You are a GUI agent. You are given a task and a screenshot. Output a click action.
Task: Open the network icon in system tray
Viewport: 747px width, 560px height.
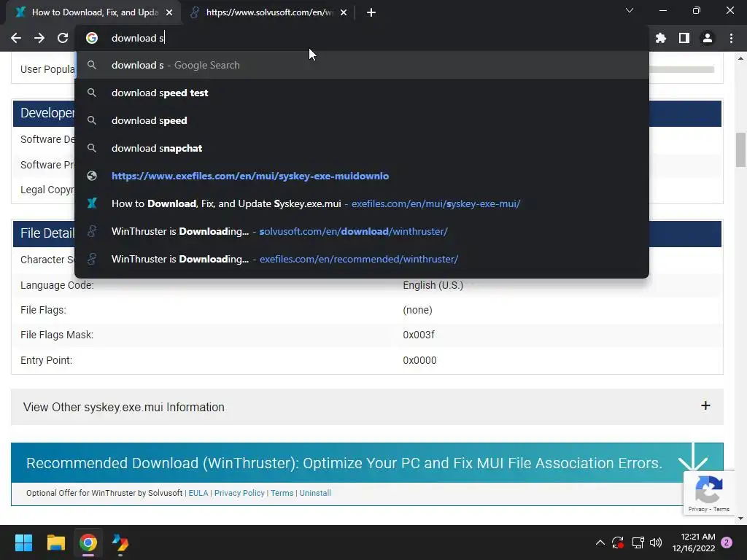638,542
